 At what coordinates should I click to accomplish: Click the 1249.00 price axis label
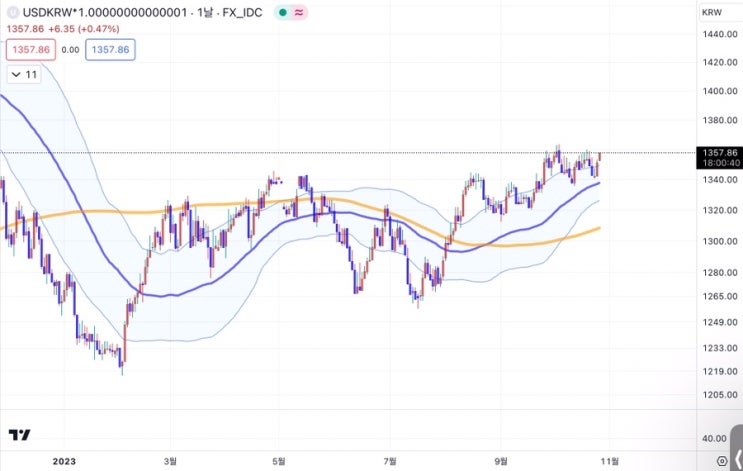pos(720,322)
